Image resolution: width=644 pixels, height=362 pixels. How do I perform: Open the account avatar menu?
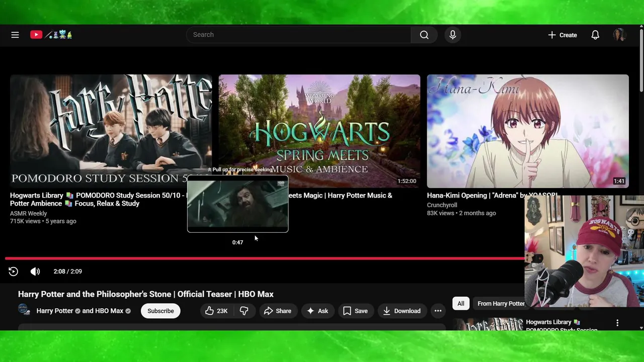619,35
